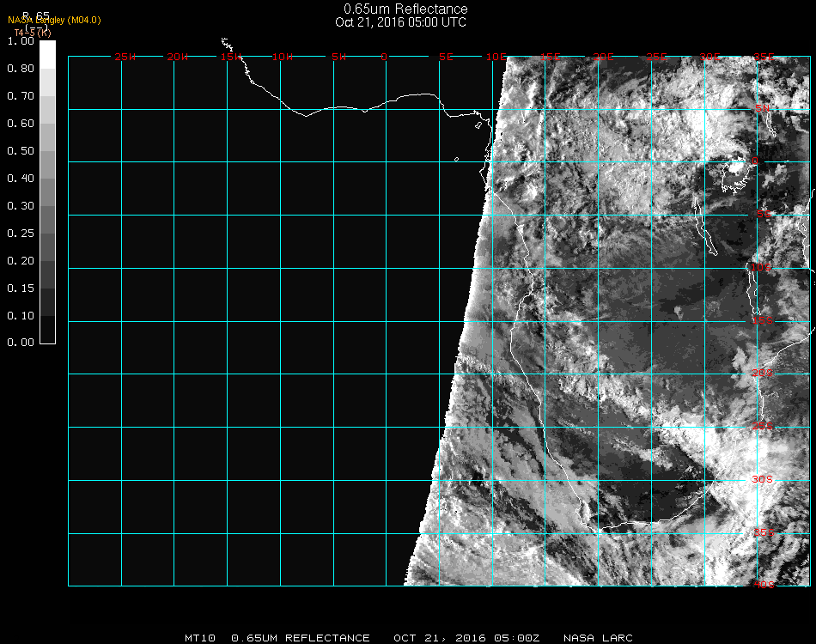
Task: Click the 'Oct 21, 2016 05:00 UTC' date text
Action: tap(400, 22)
